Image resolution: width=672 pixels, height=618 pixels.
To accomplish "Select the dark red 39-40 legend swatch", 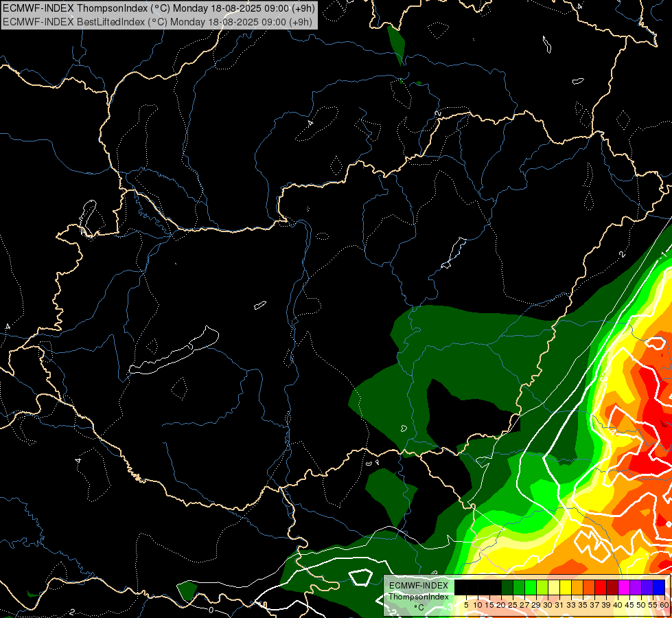I will (x=612, y=587).
